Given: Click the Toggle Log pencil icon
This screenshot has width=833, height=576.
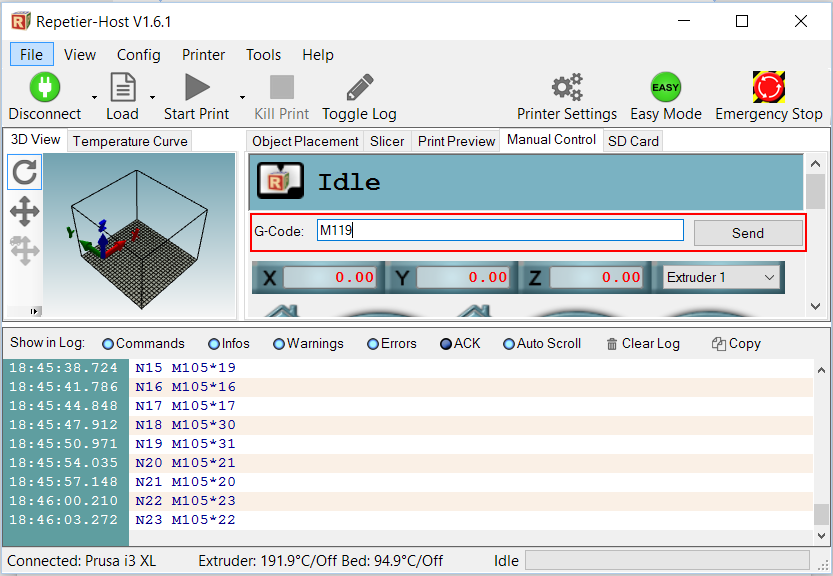Looking at the screenshot, I should point(360,87).
